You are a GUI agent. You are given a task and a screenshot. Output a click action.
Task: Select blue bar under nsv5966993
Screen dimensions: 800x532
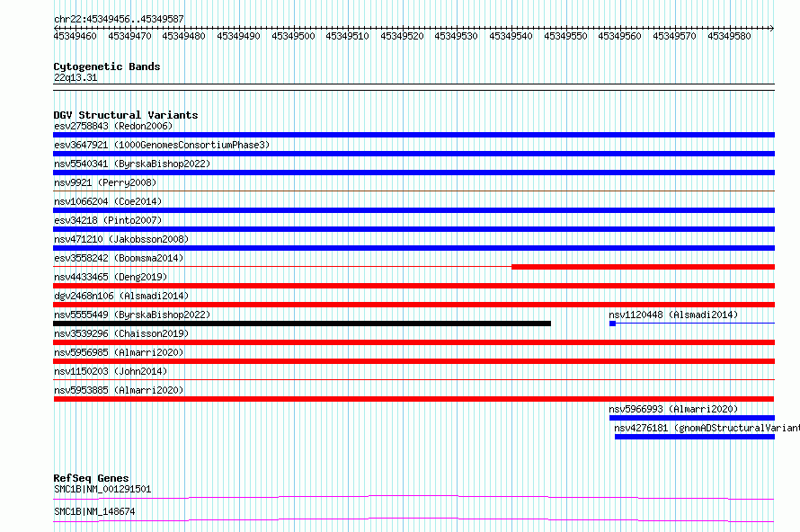click(x=692, y=418)
